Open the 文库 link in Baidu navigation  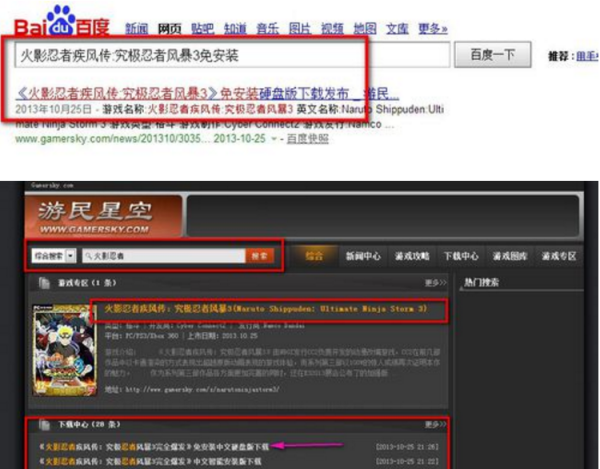point(397,29)
